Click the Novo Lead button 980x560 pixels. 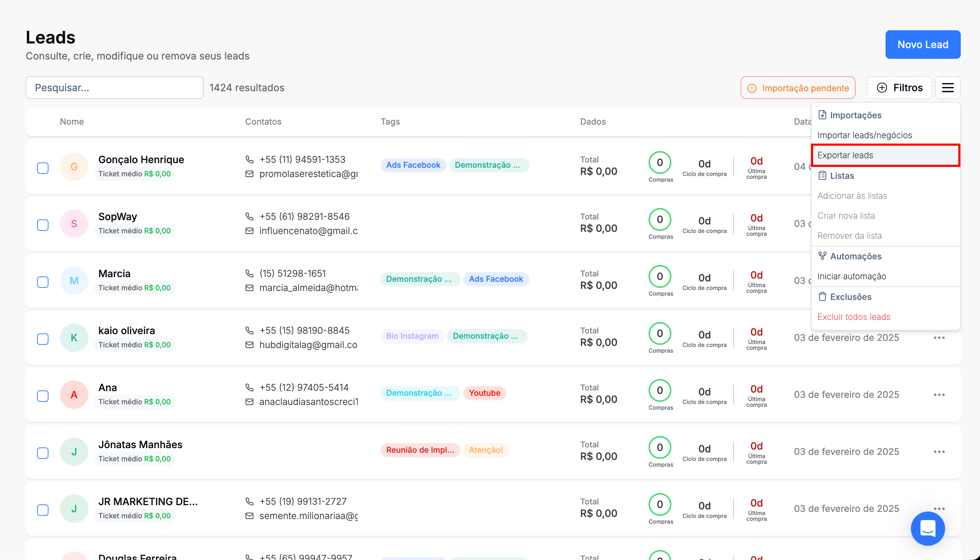point(922,45)
